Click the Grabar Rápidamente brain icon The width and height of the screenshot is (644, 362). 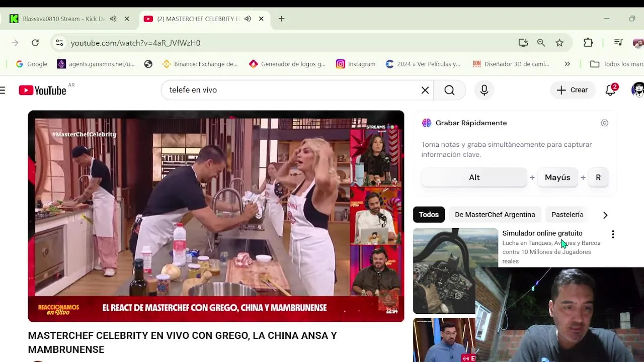[x=427, y=123]
